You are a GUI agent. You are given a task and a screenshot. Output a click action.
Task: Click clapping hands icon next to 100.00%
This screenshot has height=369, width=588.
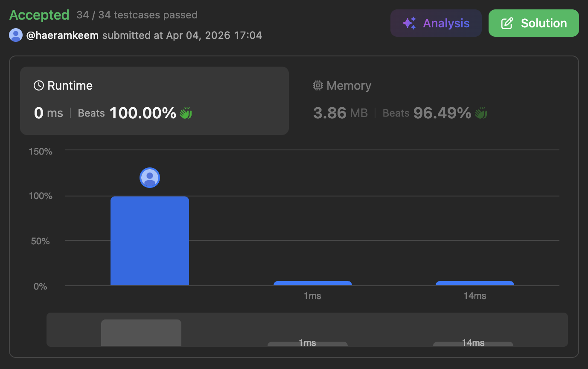pos(186,113)
